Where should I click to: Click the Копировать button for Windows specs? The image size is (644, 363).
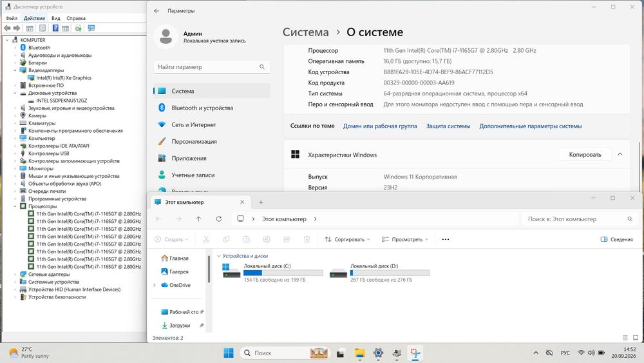tap(585, 155)
